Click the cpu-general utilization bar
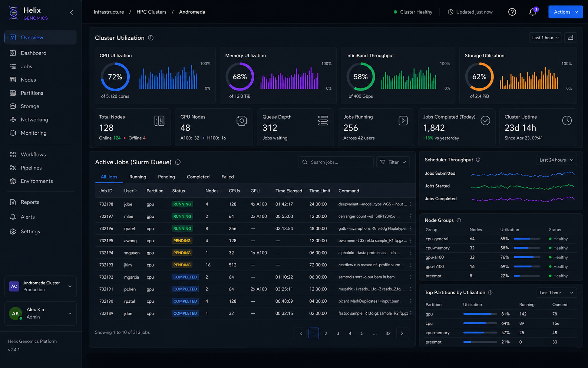 coord(527,239)
